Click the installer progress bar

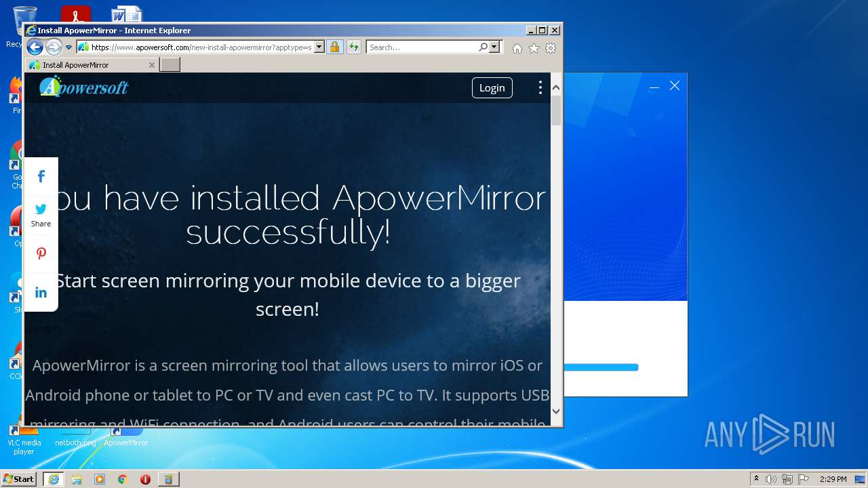pos(601,367)
